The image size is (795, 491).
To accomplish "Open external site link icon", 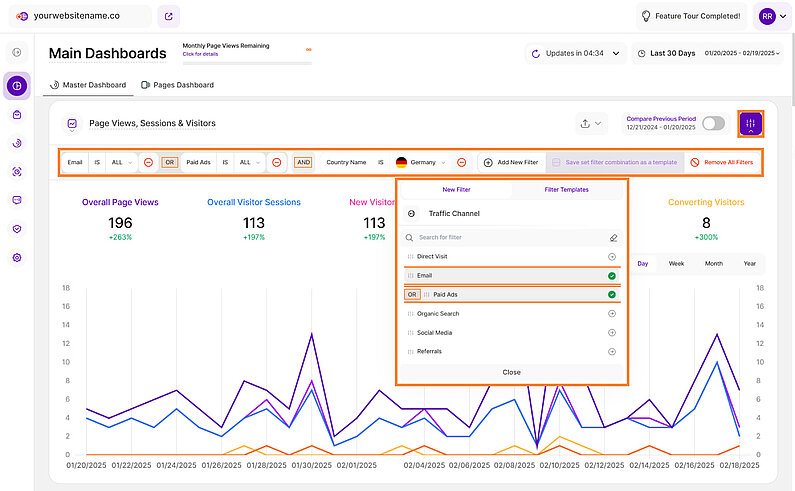I will (169, 16).
